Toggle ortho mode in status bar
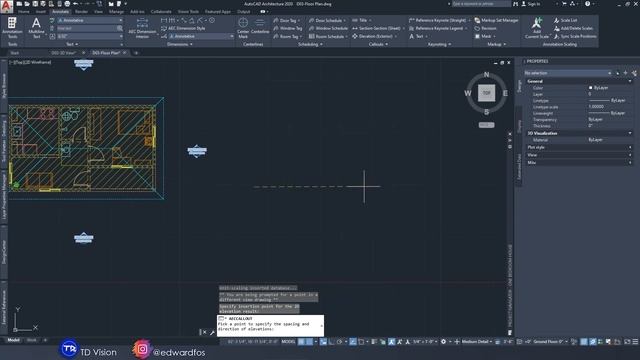The width and height of the screenshot is (640, 360). 331,342
